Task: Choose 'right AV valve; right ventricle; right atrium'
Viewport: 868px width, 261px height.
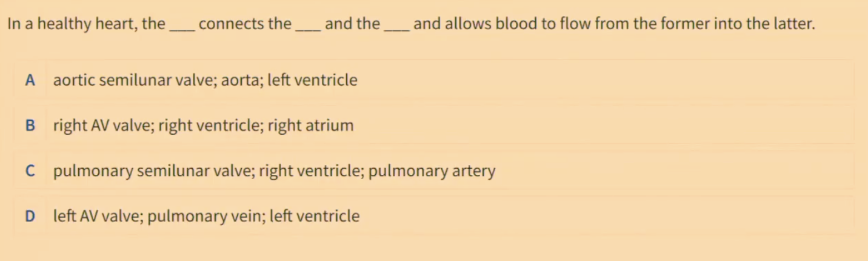Action: click(203, 126)
